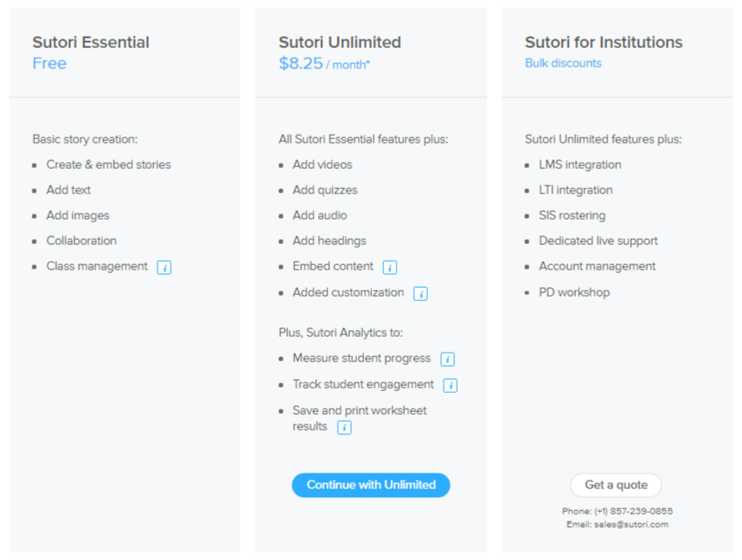Viewport: 742px width, 560px height.
Task: Click the sales phone number
Action: [x=633, y=511]
